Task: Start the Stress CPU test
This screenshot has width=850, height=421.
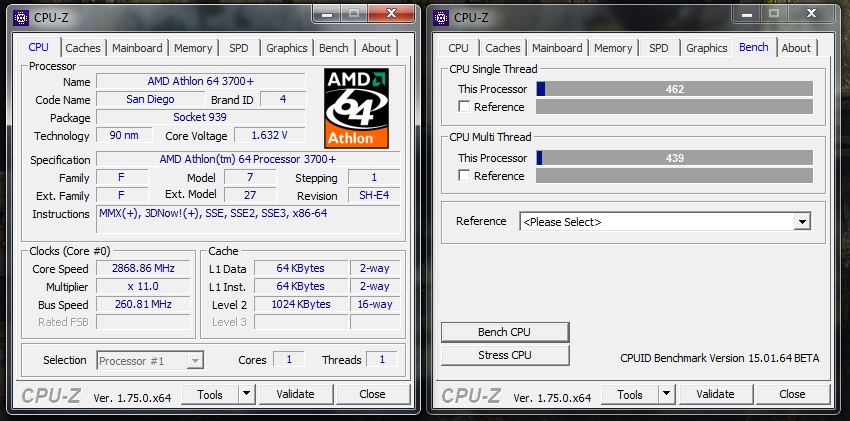Action: point(505,355)
